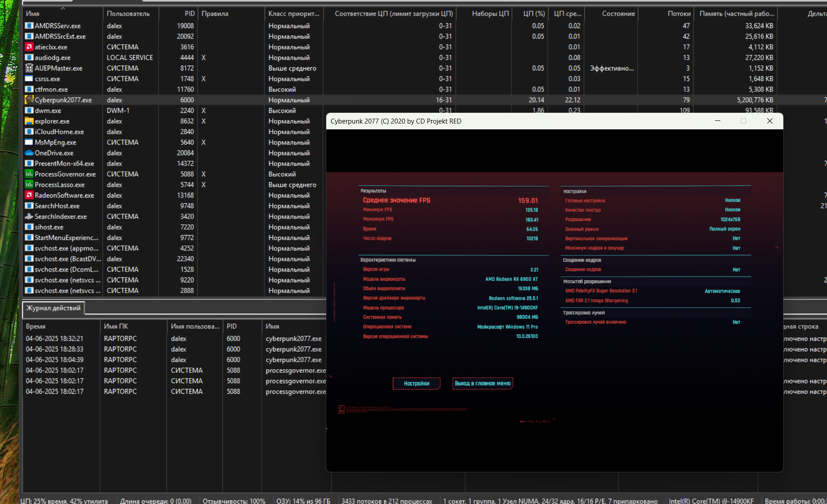Click the Настройки button in Cyberpunk window
The height and width of the screenshot is (504, 827).
416,384
